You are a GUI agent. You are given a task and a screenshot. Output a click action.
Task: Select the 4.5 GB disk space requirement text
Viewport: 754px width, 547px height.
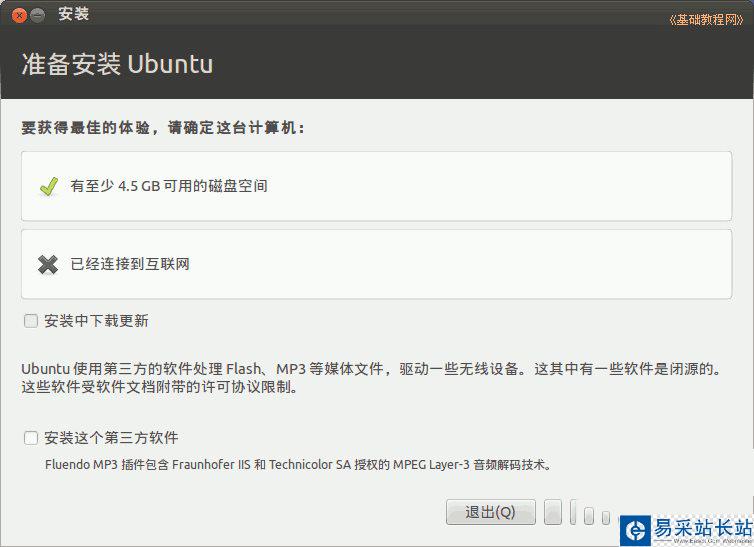point(169,186)
